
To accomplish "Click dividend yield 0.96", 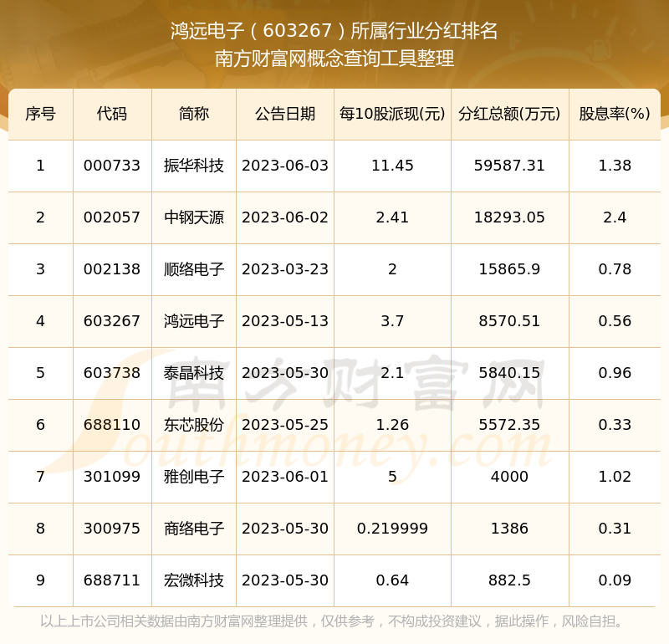I will coord(615,373).
